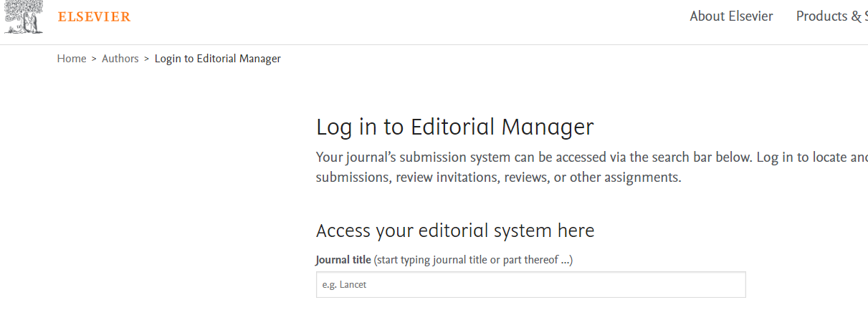
Task: Focus the Journal title search field
Action: coord(530,284)
